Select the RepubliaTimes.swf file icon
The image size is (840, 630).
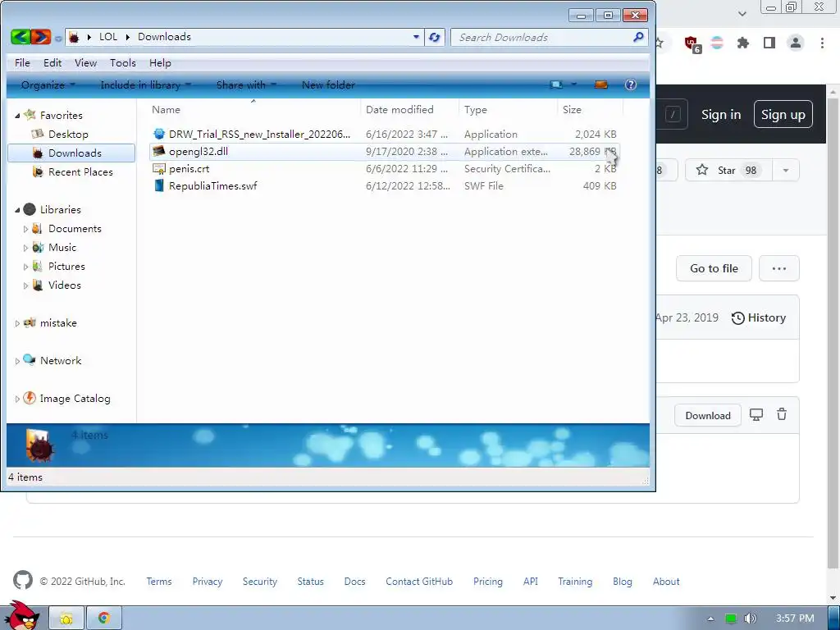(158, 186)
